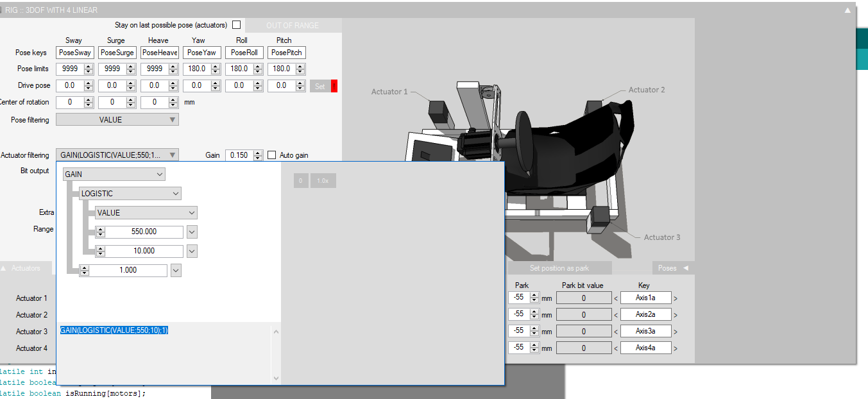Screen dimensions: 868x399
Task: Click the red warning indicator beside Set
Action: (334, 86)
